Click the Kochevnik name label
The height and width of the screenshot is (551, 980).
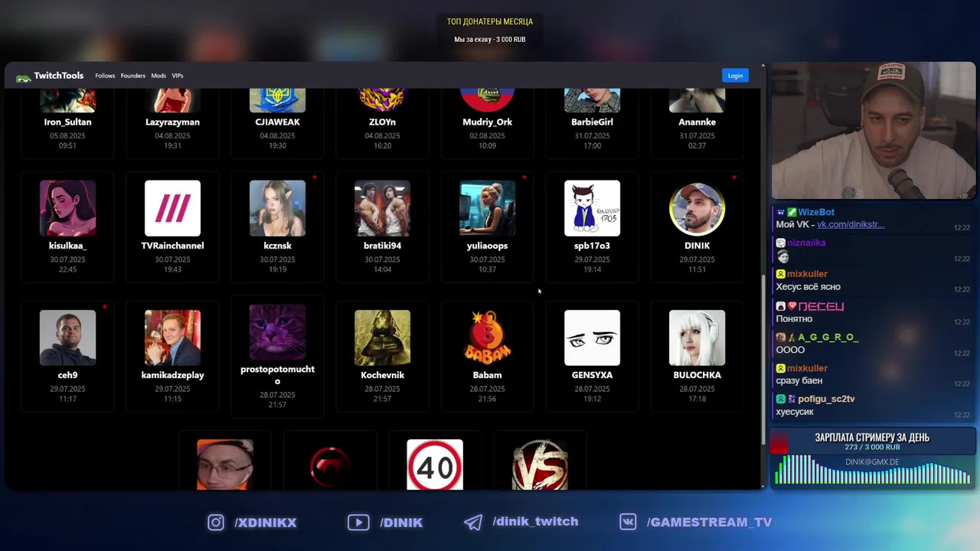(382, 375)
